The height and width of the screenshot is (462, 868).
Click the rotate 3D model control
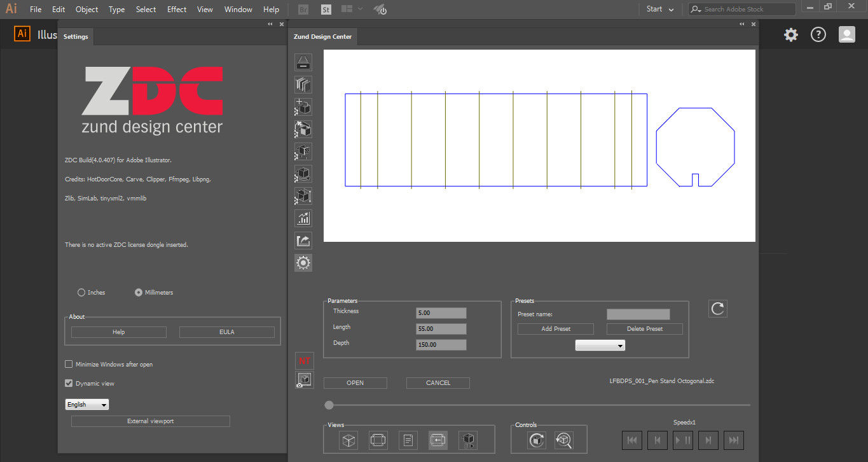point(537,440)
